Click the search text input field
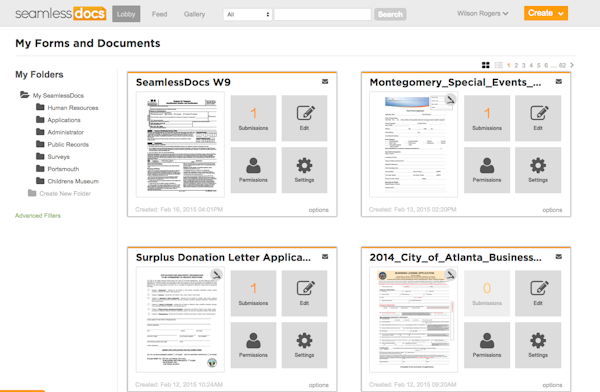This screenshot has width=600, height=392. [x=323, y=15]
